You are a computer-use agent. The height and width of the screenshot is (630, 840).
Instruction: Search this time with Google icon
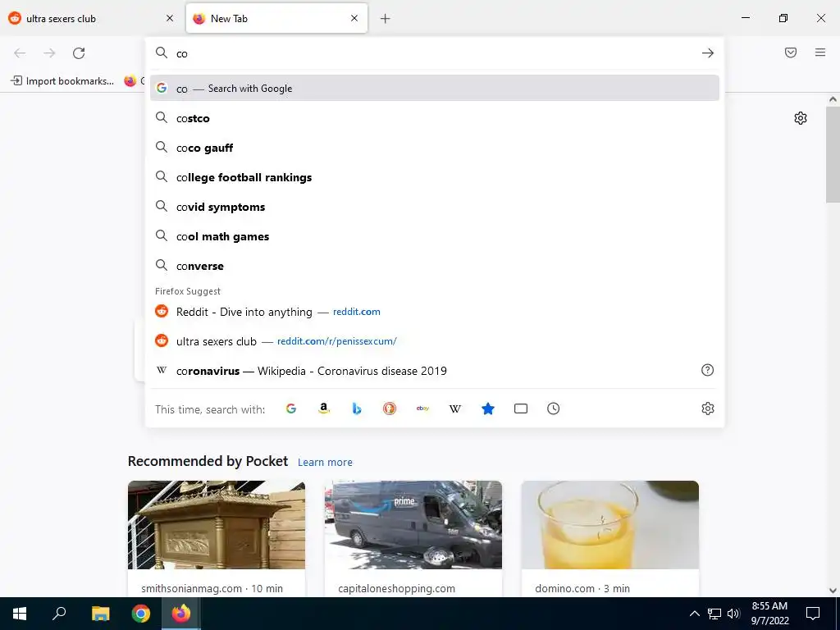click(291, 409)
